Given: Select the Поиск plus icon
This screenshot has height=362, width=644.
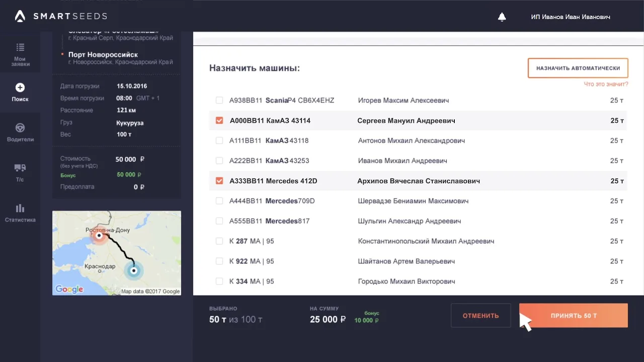Looking at the screenshot, I should tap(20, 87).
